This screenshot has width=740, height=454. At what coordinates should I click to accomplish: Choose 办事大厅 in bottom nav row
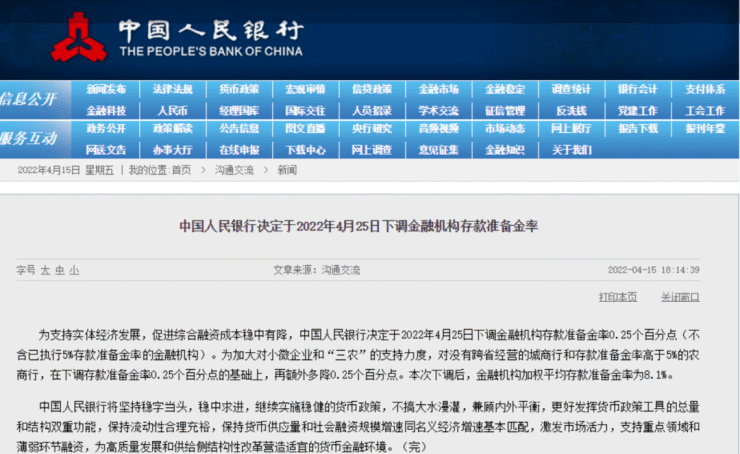[173, 150]
